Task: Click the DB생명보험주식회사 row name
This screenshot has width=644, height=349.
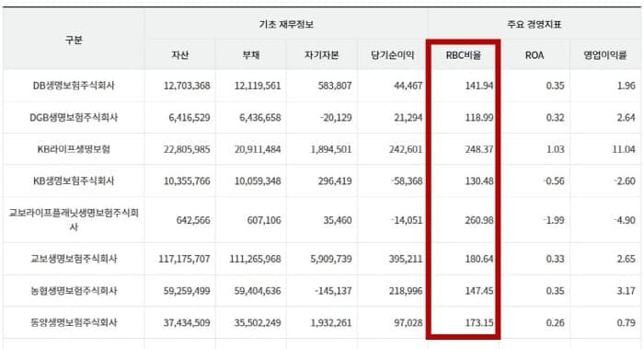Action: 74,86
